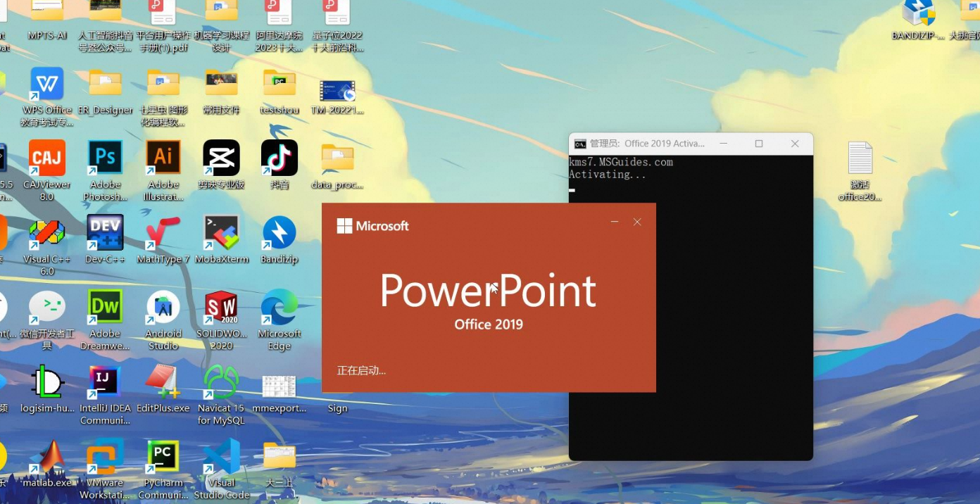Click the Activating... line in console
Image resolution: width=980 pixels, height=504 pixels.
608,175
